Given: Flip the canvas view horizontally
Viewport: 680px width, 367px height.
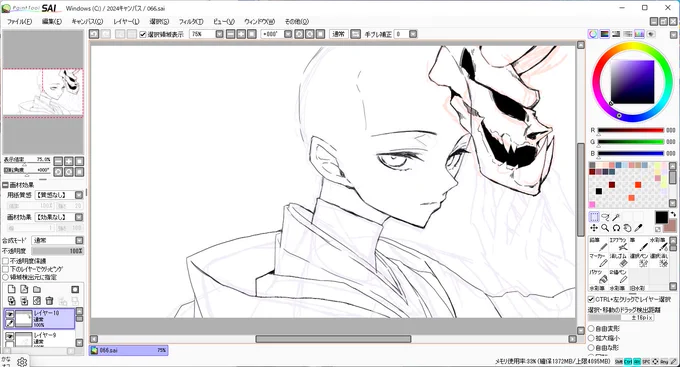Looking at the screenshot, I should (x=355, y=34).
